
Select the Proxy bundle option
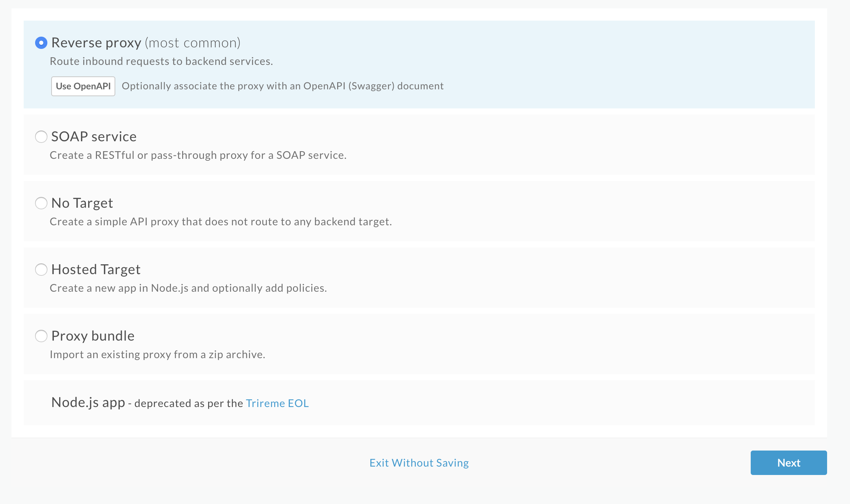pos(41,335)
